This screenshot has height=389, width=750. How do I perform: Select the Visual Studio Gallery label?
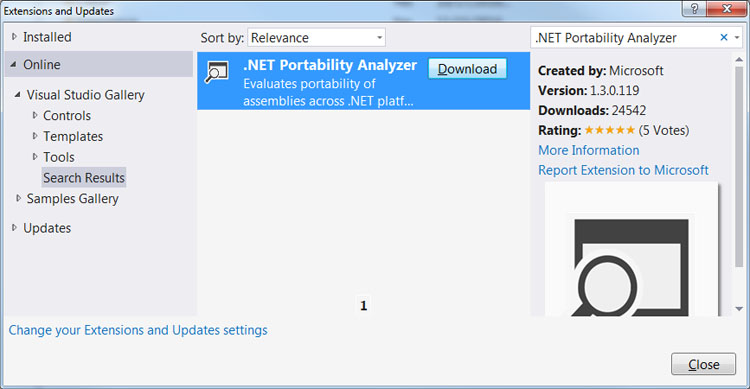(86, 95)
